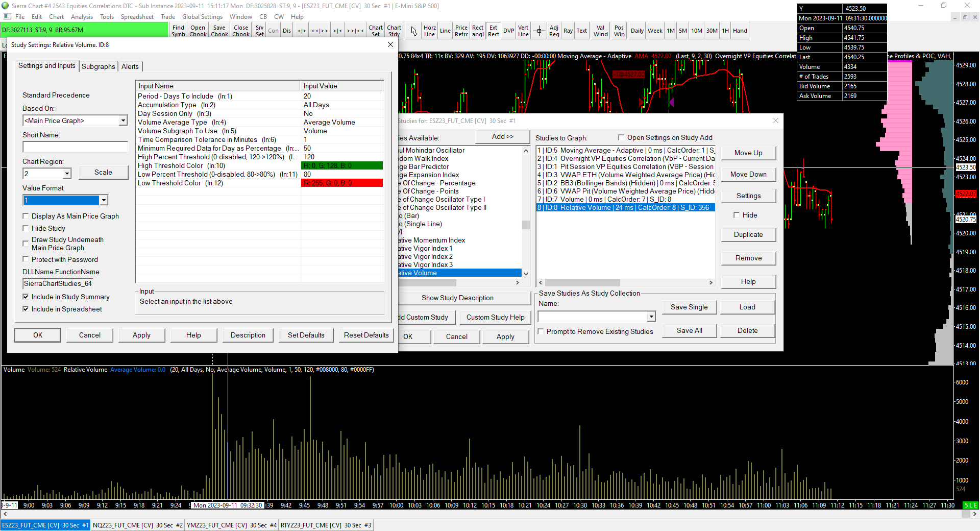Image resolution: width=980 pixels, height=531 pixels.
Task: Check Open Settings on Study Add
Action: [621, 137]
